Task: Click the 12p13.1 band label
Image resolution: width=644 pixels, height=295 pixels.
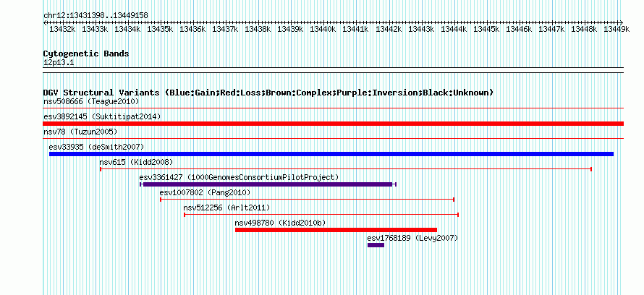Action: click(59, 63)
